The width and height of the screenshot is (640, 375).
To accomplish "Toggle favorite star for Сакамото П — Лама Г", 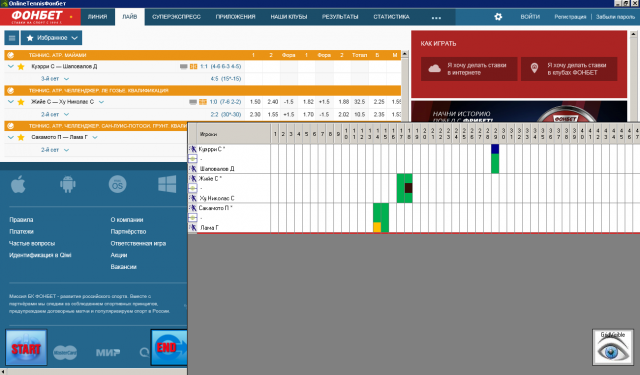I will [21, 138].
